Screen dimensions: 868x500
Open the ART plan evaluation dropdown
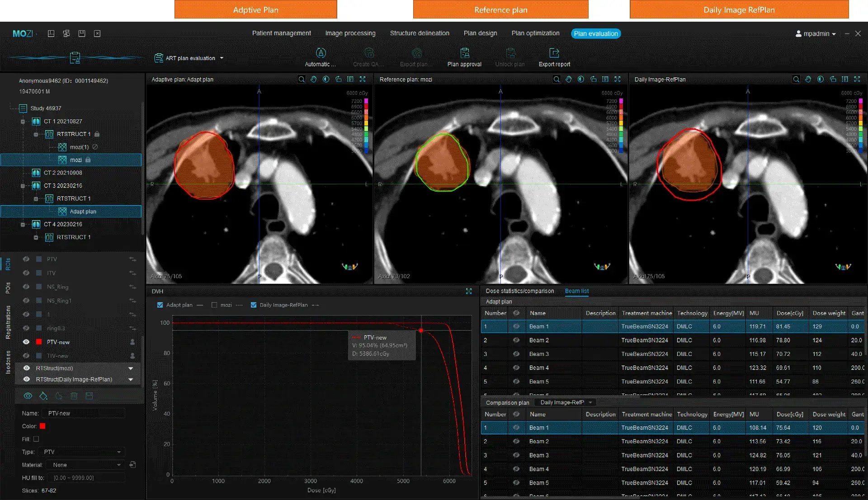coord(222,58)
